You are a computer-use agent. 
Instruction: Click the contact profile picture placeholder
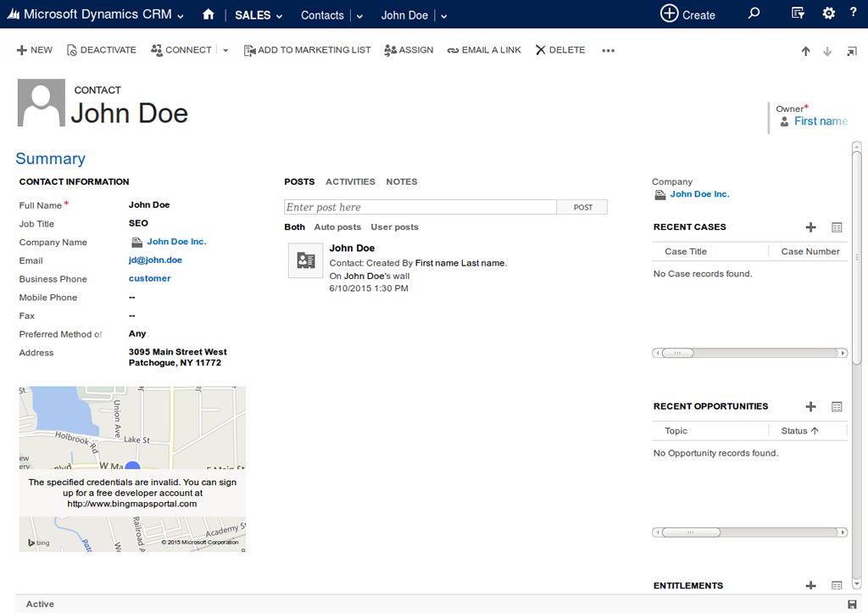pos(41,103)
